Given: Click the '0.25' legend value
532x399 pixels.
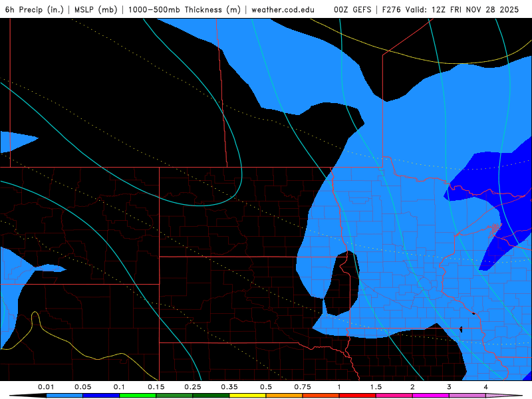Looking at the screenshot, I should coord(193,387).
